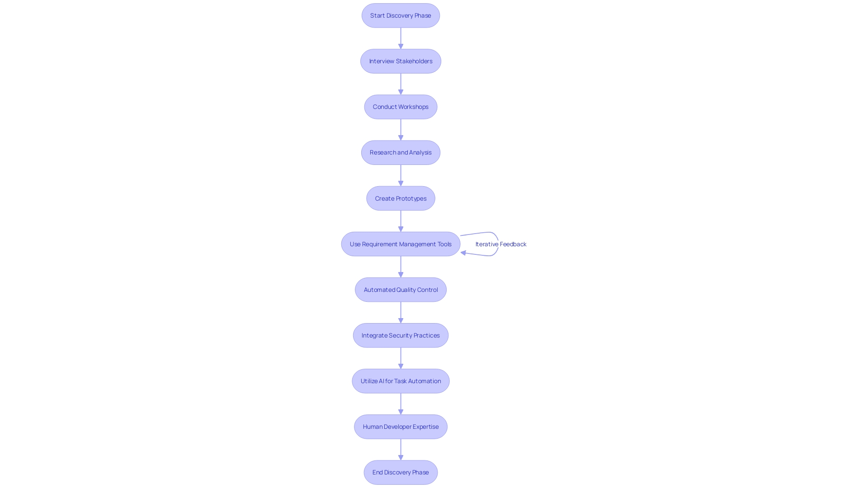Expand the Human Developer Expertise node
Image resolution: width=868 pixels, height=488 pixels.
[400, 427]
